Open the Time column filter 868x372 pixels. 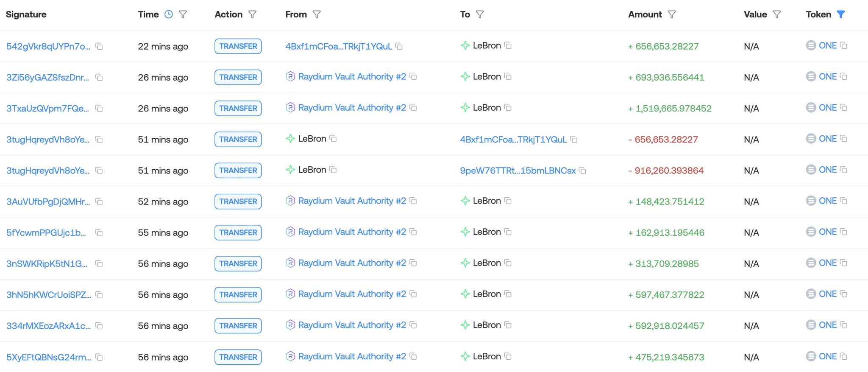point(183,14)
